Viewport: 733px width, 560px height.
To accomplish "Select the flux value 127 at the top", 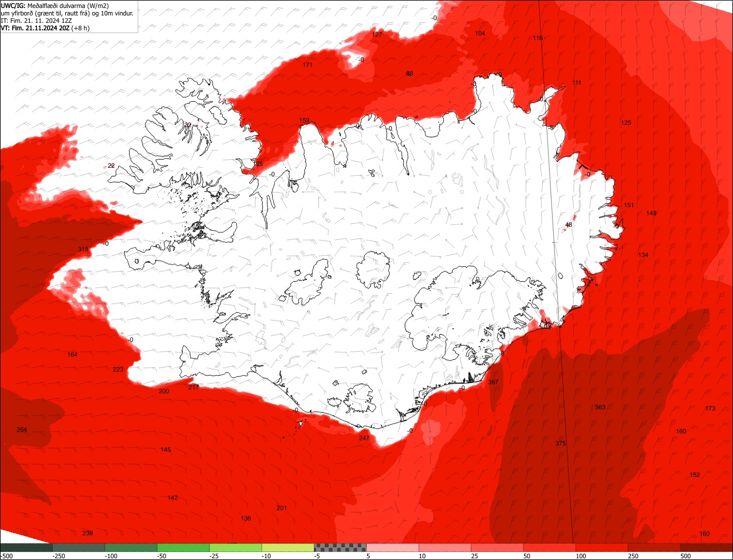I will (x=377, y=34).
